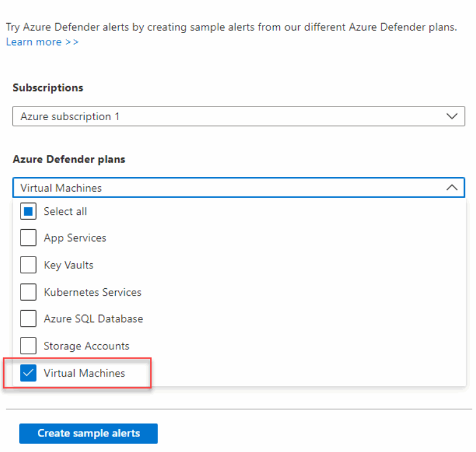
Task: Click the Select all option label
Action: 65,212
